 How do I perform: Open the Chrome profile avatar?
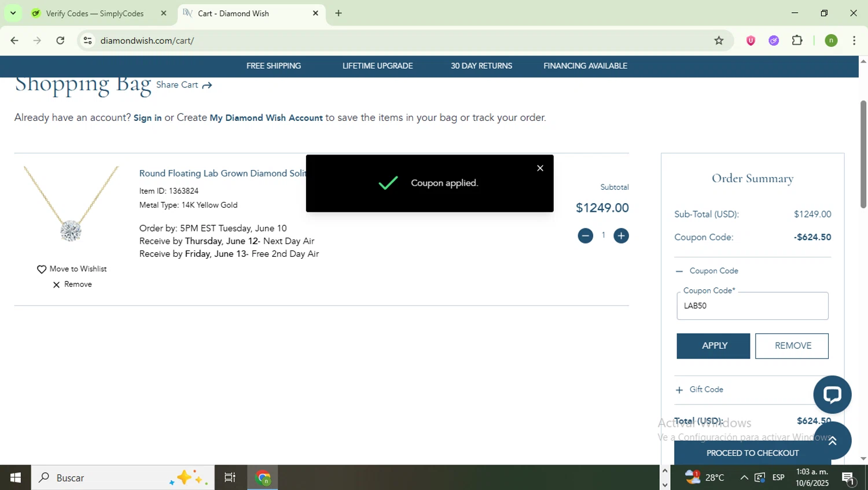(831, 40)
